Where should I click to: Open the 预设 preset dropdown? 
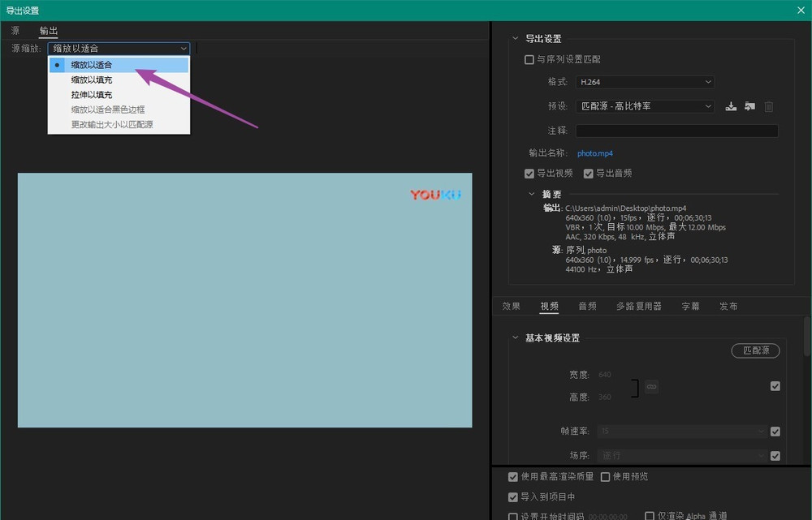[645, 106]
